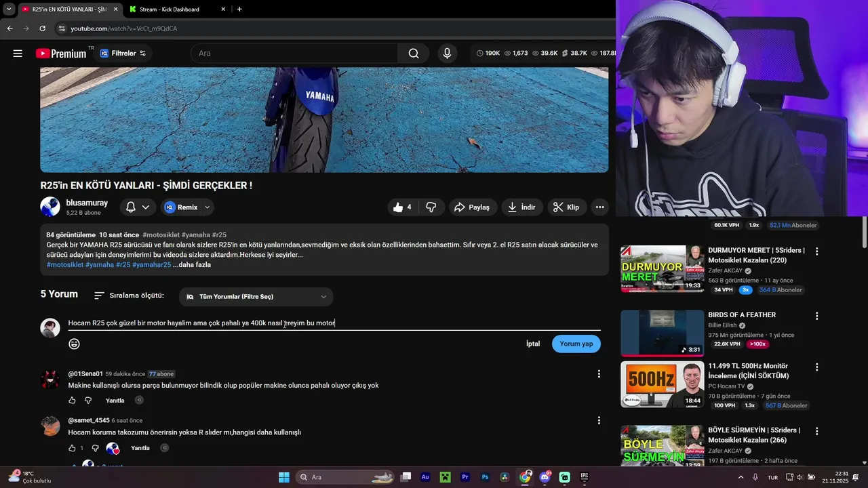
Task: Close the Kick Dashboard tab
Action: (x=224, y=9)
